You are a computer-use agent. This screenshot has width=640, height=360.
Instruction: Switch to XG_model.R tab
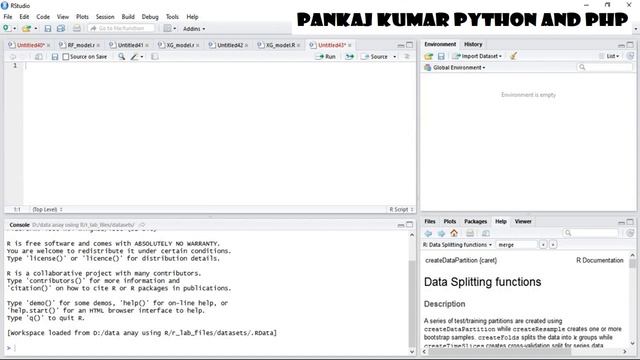tap(280, 45)
